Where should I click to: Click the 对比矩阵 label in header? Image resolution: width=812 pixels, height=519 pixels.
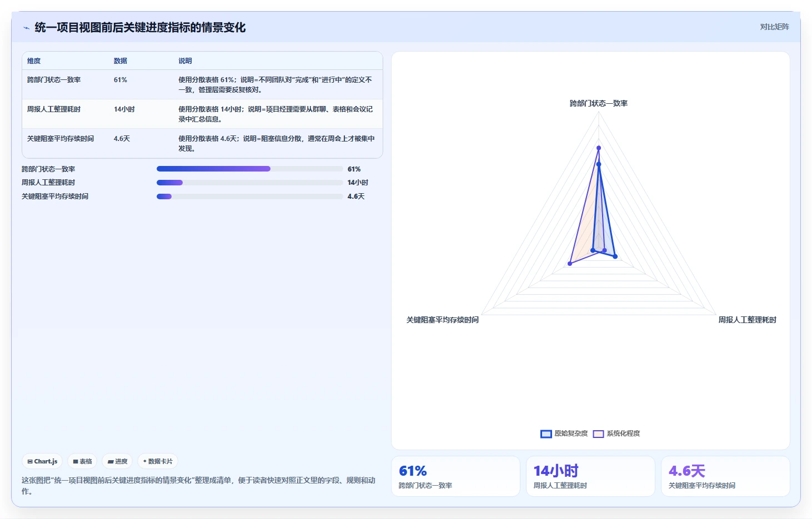click(x=774, y=27)
